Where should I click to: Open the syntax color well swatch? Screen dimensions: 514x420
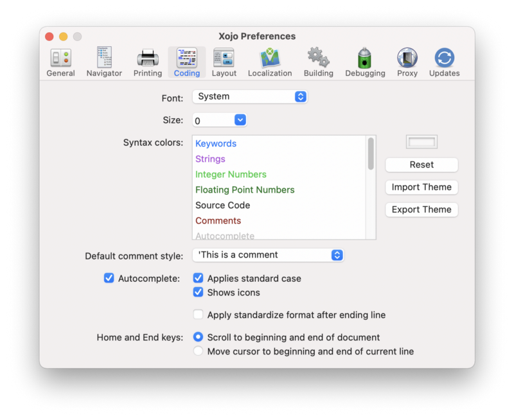click(421, 142)
